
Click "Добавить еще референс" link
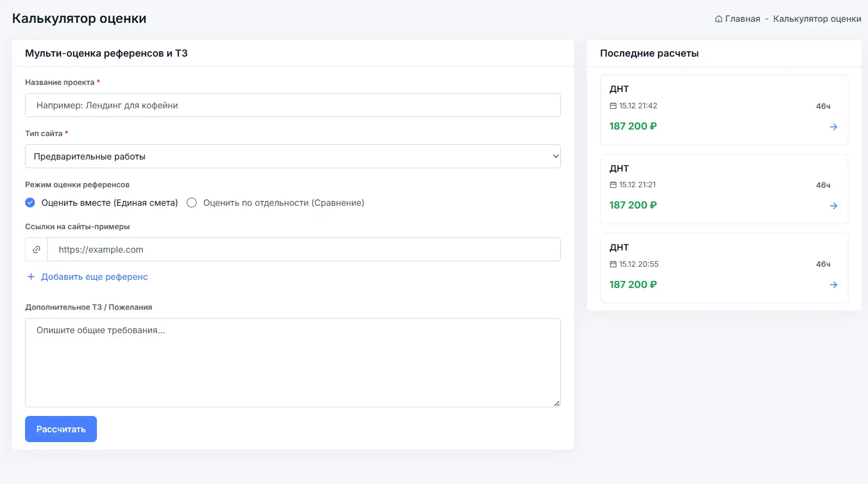[x=94, y=277]
